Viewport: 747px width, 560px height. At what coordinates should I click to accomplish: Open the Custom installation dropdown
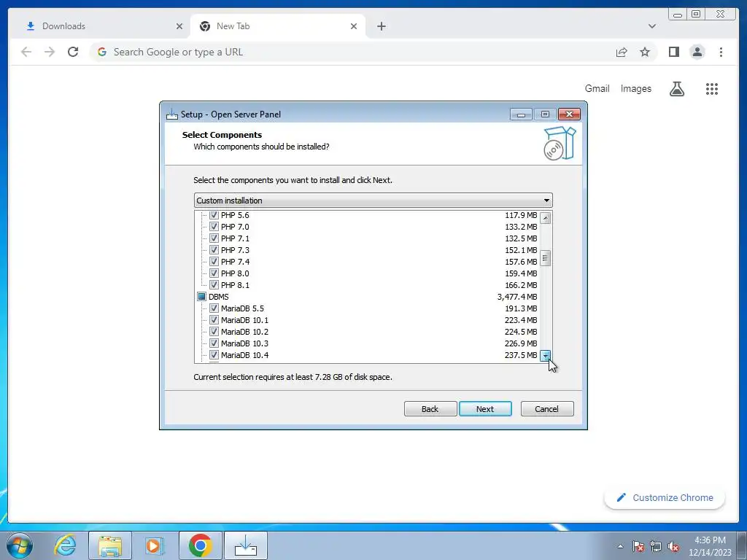[x=373, y=201]
